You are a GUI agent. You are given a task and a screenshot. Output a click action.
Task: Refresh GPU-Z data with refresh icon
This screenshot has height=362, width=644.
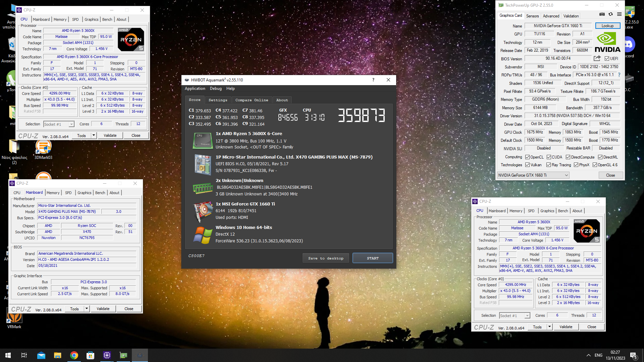[x=610, y=14]
